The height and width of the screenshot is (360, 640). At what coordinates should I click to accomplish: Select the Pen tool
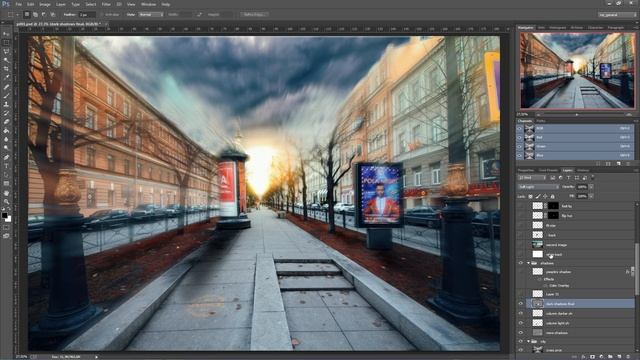tap(6, 157)
